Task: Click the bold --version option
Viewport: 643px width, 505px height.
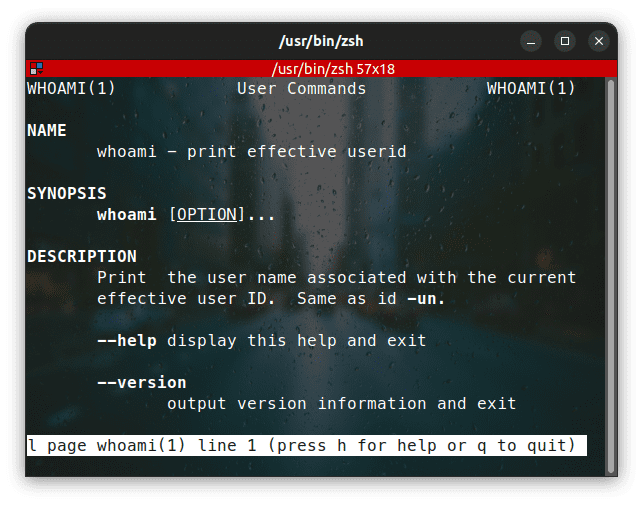Action: tap(141, 382)
